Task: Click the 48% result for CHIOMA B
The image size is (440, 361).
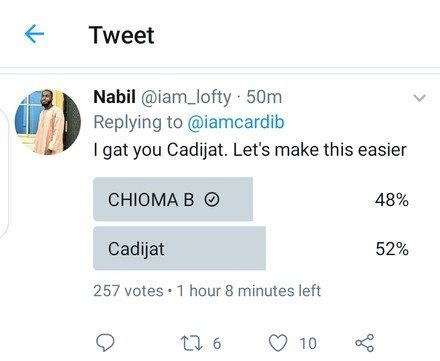Action: (392, 200)
